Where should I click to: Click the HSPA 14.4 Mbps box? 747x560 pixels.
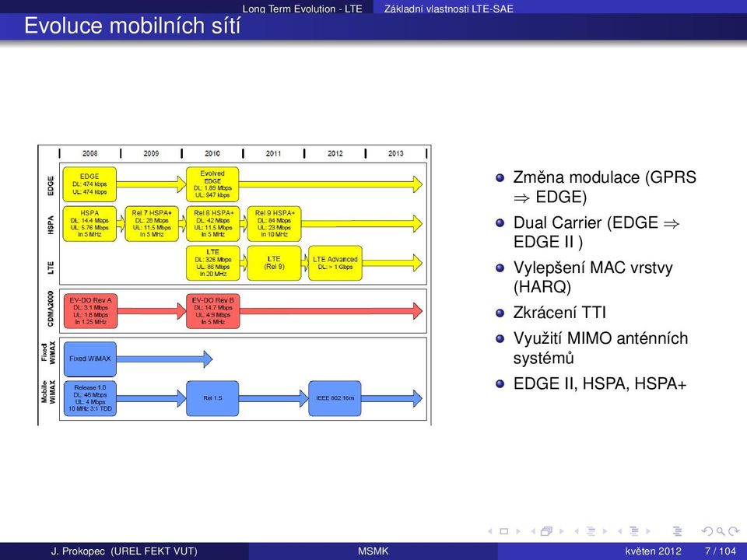click(x=89, y=224)
